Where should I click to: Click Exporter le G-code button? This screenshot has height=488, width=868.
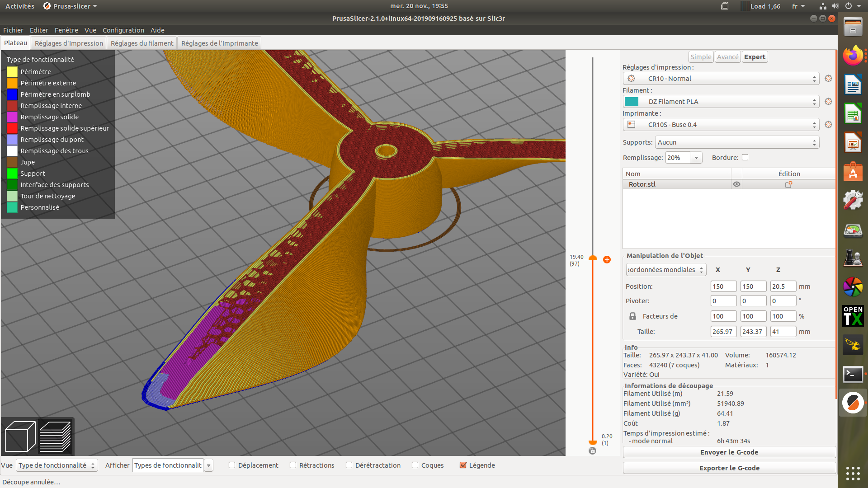click(729, 468)
